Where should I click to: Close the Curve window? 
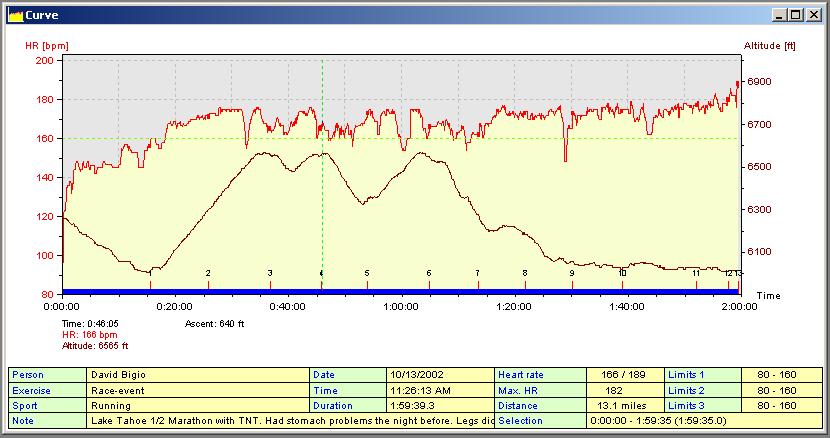click(813, 15)
